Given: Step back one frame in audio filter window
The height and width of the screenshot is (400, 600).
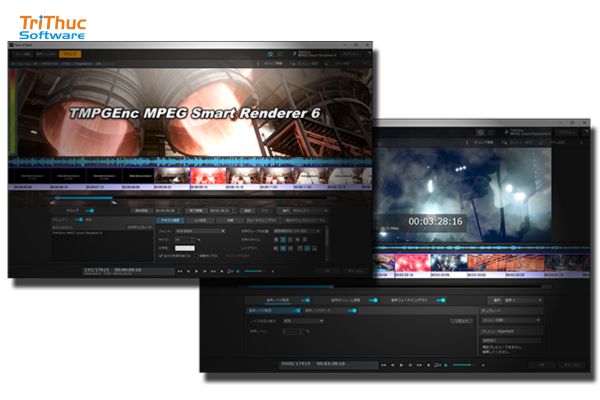Looking at the screenshot, I should click(x=393, y=365).
